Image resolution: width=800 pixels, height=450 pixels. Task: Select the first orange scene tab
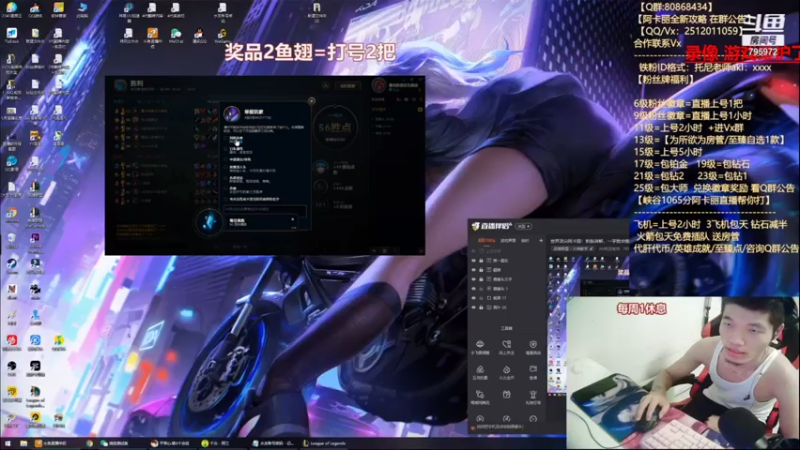coord(486,240)
